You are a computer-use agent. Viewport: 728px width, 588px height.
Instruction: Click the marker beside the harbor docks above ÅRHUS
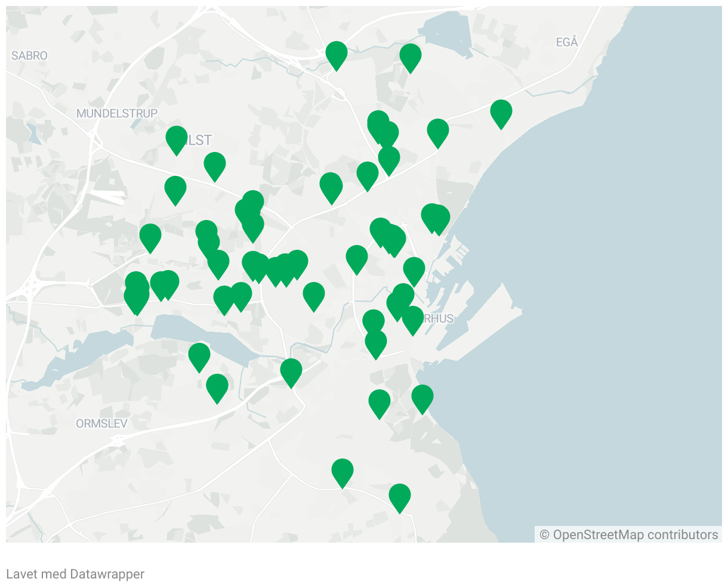pyautogui.click(x=414, y=270)
